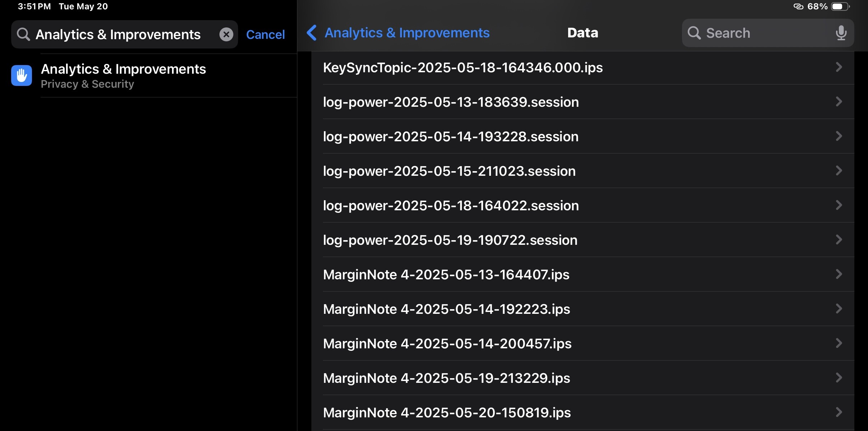868x431 pixels.
Task: Open KeySyncTopic-2025-05-18 ips file
Action: pyautogui.click(x=463, y=68)
